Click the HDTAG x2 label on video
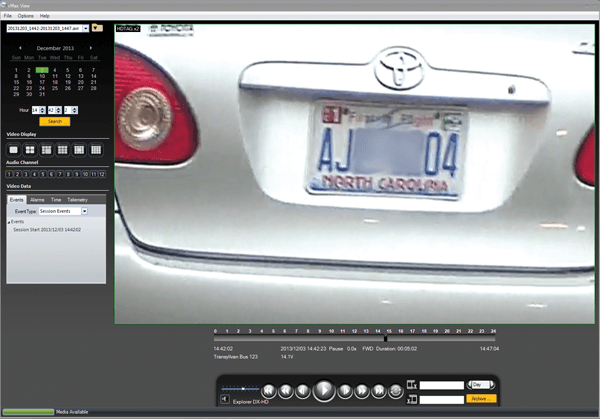This screenshot has height=419, width=600. click(128, 29)
